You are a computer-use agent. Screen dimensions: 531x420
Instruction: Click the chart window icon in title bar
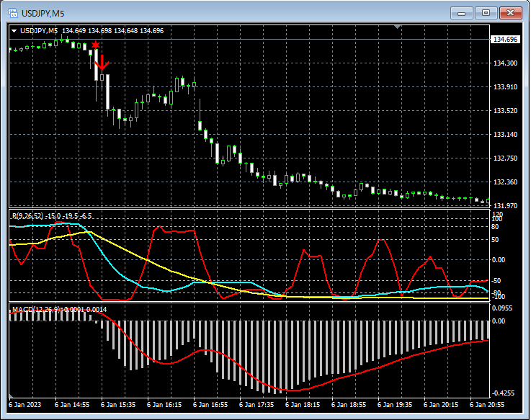point(12,12)
